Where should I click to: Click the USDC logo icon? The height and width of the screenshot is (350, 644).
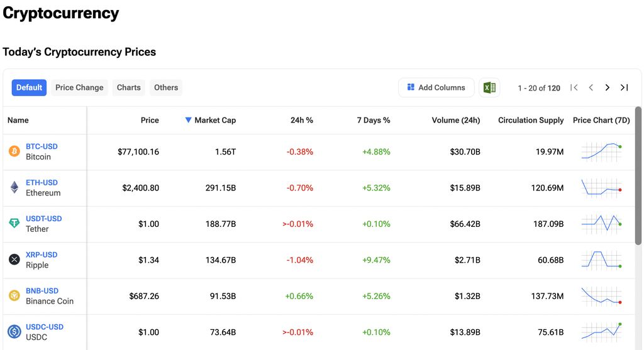pyautogui.click(x=14, y=332)
